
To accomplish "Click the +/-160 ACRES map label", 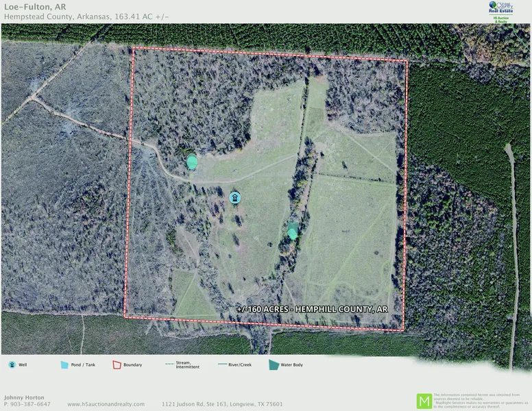I will pyautogui.click(x=312, y=310).
